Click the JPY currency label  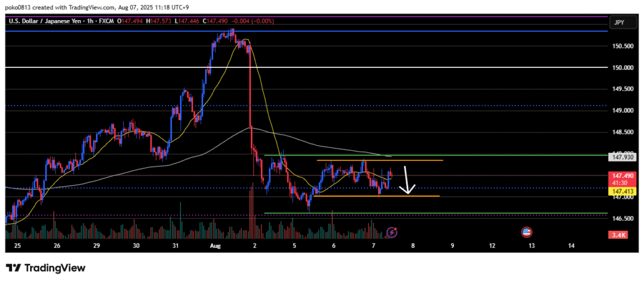pyautogui.click(x=620, y=21)
